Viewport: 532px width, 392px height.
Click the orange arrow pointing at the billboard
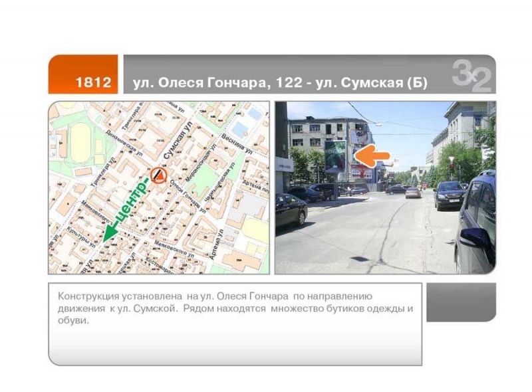(x=372, y=155)
